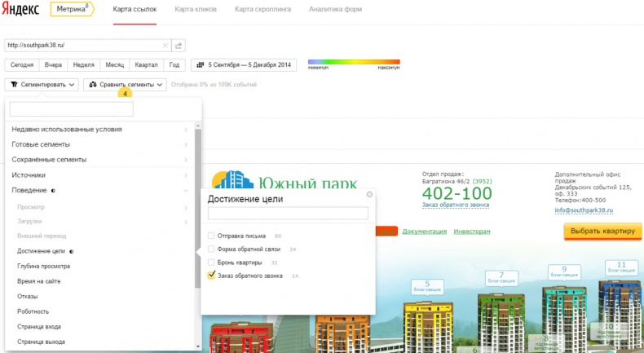Click the share arrow icon beside the URL
Image resolution: width=644 pixels, height=353 pixels.
pyautogui.click(x=179, y=46)
